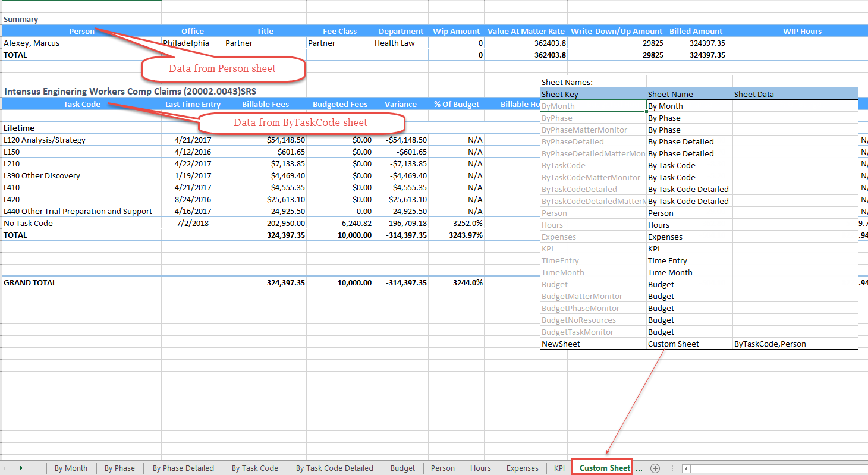Viewport: 868px width, 475px height.
Task: Open the By Phase Detailed sheet tab
Action: point(183,468)
